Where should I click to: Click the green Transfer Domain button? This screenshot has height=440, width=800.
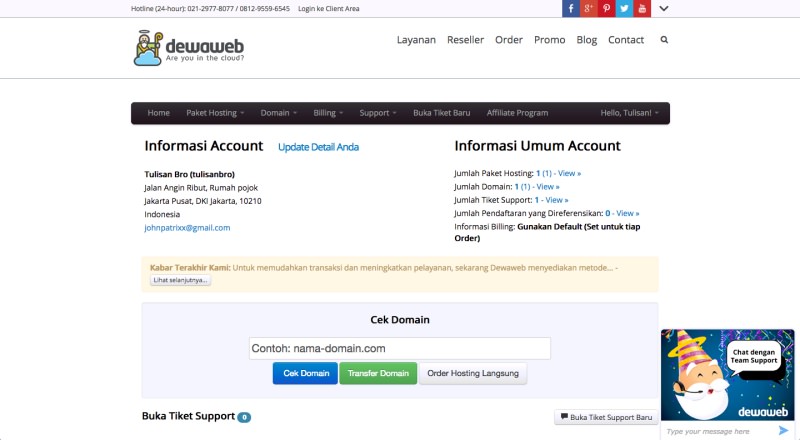[378, 373]
